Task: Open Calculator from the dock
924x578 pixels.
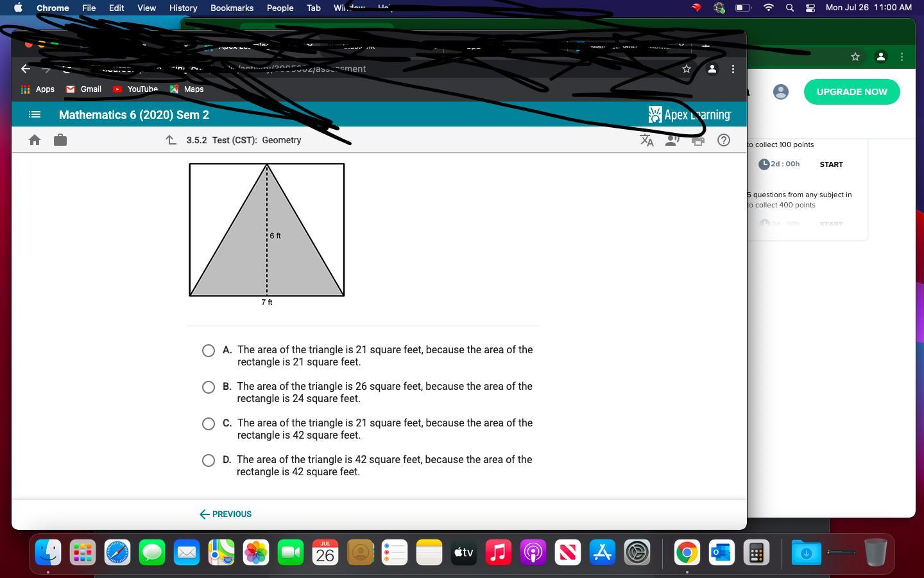Action: (x=756, y=552)
